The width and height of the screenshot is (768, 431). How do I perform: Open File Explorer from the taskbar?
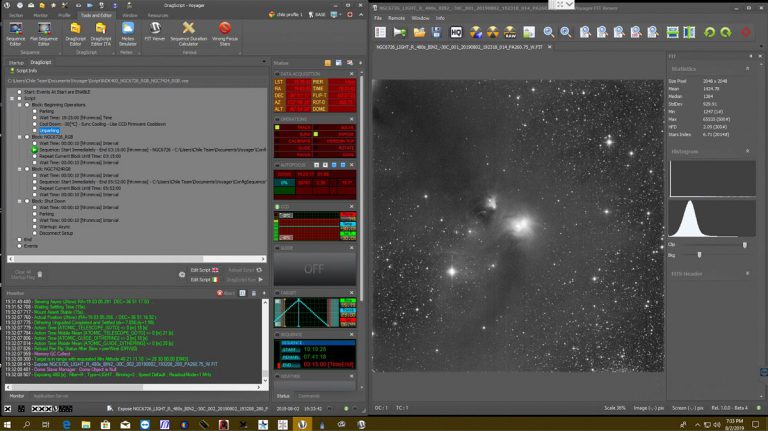(x=86, y=425)
